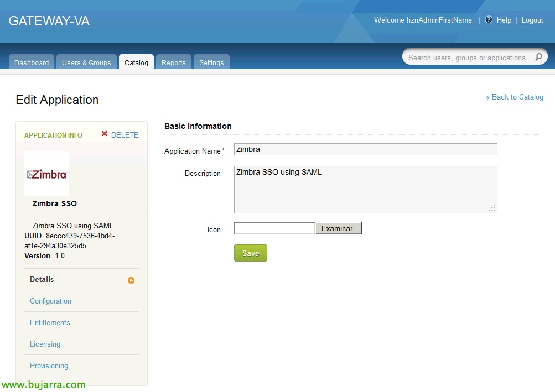The width and height of the screenshot is (555, 392).
Task: Open Provisioning in the sidebar
Action: click(x=49, y=366)
